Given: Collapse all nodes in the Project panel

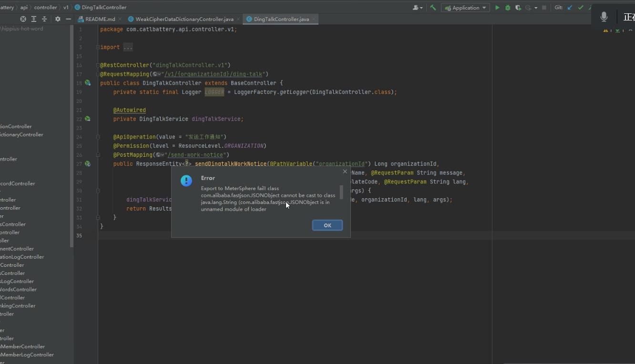Looking at the screenshot, I should (44, 19).
